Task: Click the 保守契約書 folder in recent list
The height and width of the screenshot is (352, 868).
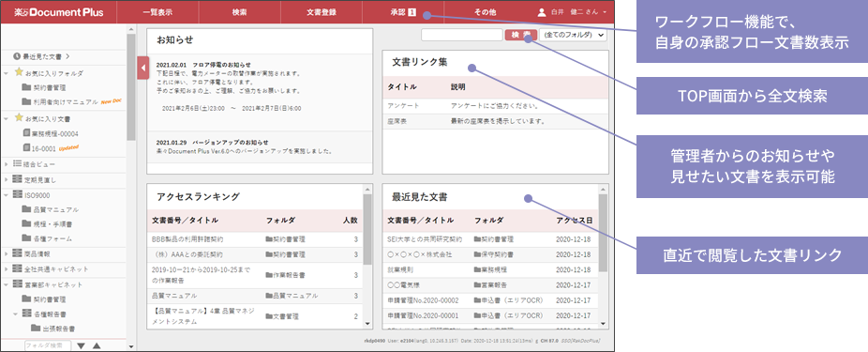Action: point(493,254)
